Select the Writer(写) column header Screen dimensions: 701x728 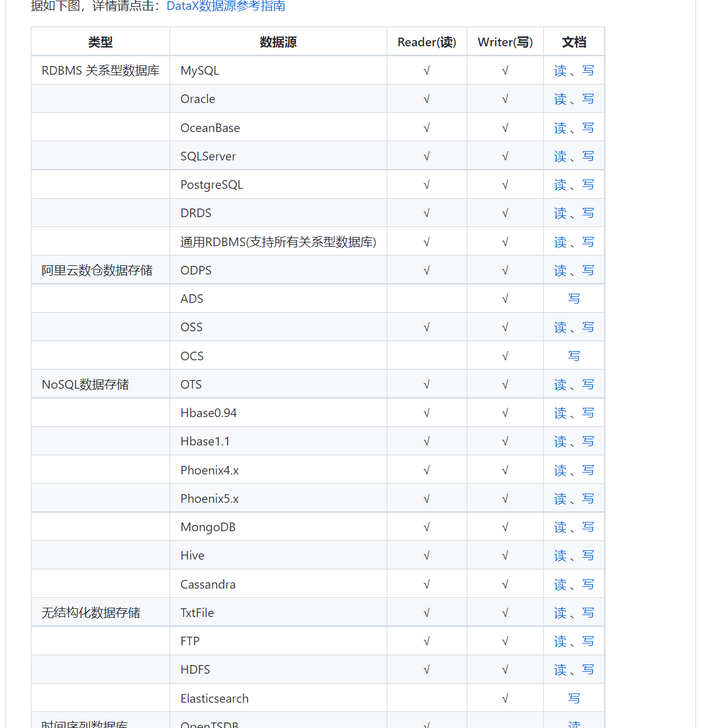click(x=505, y=42)
